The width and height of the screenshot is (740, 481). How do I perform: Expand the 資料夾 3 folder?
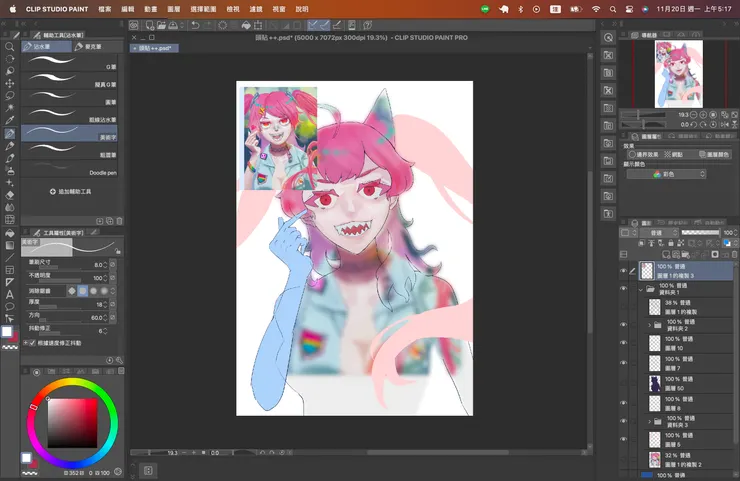point(649,422)
